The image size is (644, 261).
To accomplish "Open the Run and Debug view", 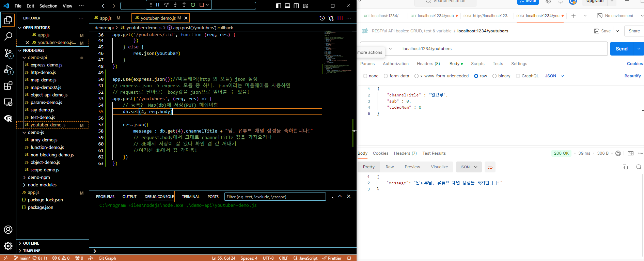I will coord(8,70).
